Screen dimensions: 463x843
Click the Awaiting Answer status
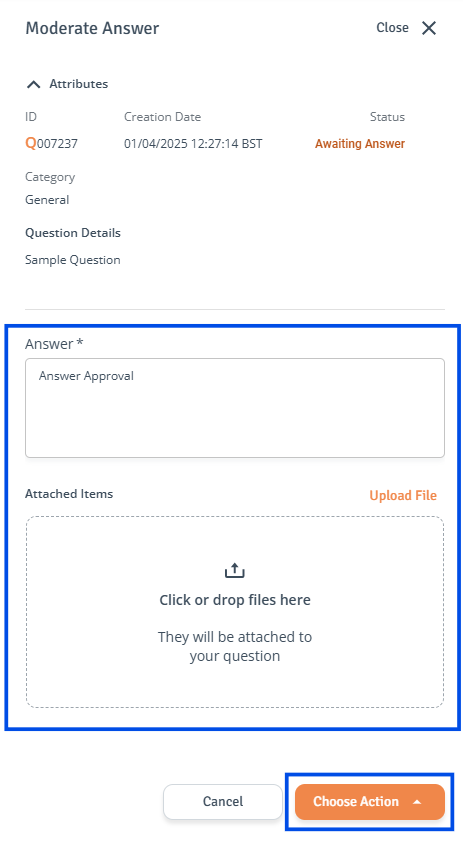point(360,144)
